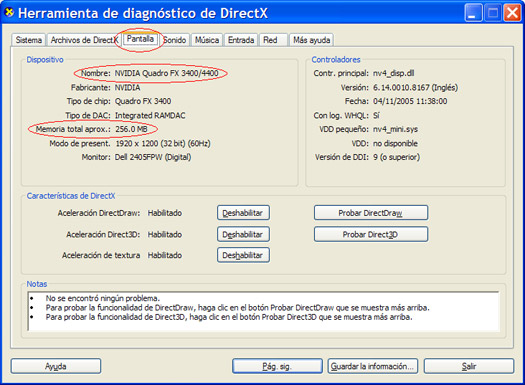Click monitor Dell 2405FPW (Digital)
Image resolution: width=525 pixels, height=385 pixels.
[153, 157]
